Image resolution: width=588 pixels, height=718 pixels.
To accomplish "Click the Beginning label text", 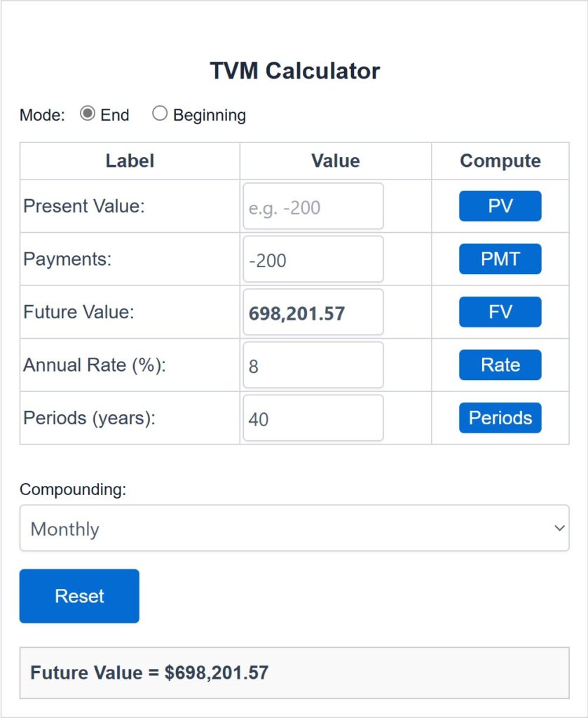I will [x=210, y=116].
